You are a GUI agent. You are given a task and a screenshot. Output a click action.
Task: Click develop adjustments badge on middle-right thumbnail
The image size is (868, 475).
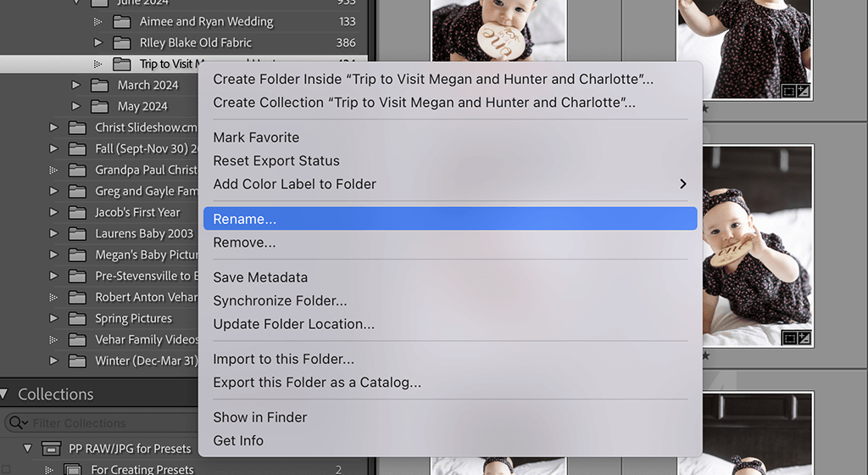tap(804, 338)
